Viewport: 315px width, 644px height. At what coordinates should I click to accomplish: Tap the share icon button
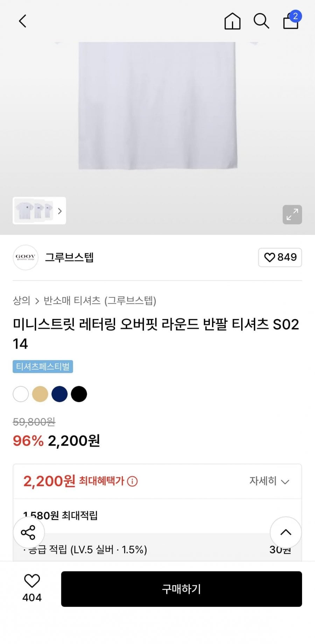[x=29, y=532]
